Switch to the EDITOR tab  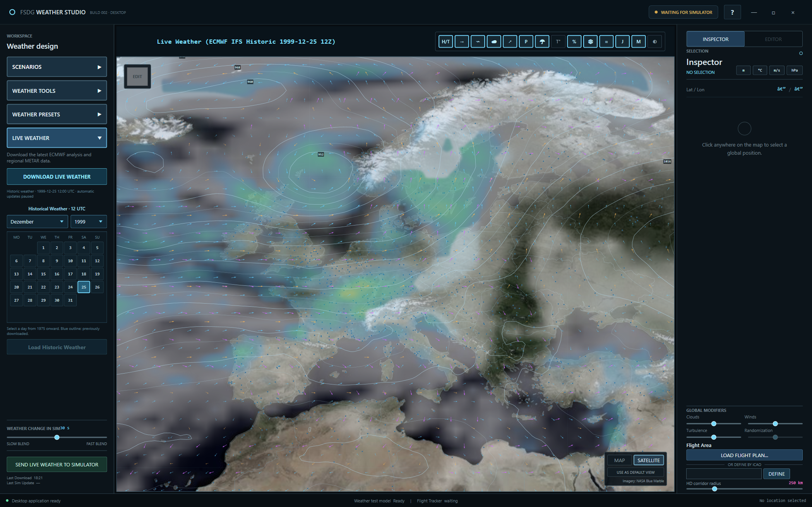[773, 39]
